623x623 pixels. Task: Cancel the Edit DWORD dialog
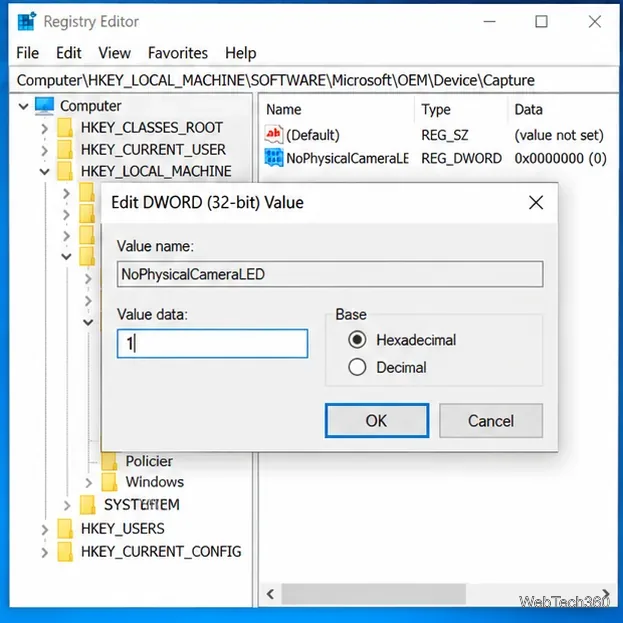(491, 421)
